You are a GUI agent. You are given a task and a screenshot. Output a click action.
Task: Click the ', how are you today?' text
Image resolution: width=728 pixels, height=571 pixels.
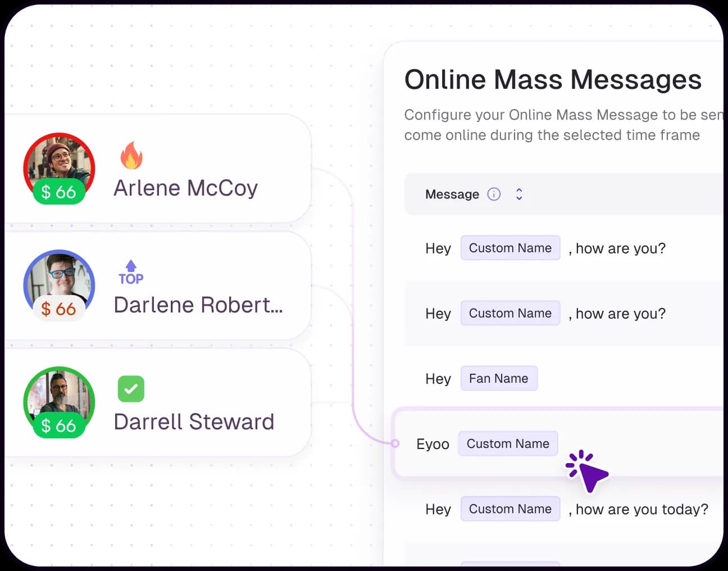pyautogui.click(x=638, y=510)
